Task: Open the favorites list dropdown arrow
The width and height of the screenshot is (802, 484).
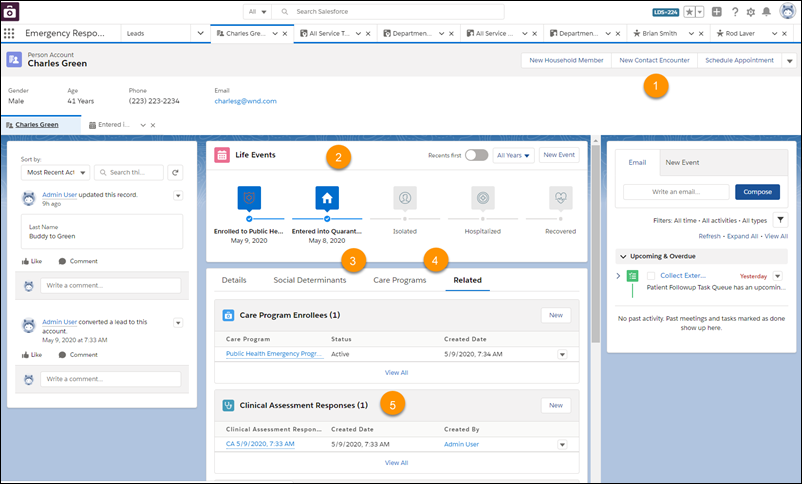Action: (700, 12)
